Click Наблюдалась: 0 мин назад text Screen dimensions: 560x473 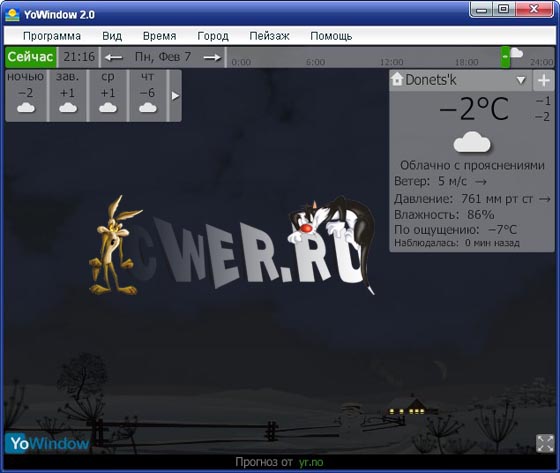[x=457, y=243]
